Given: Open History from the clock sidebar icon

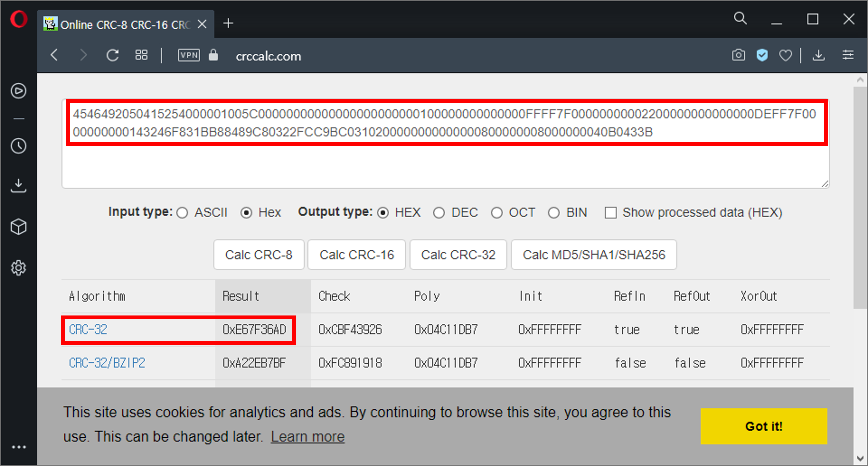Looking at the screenshot, I should coord(18,146).
